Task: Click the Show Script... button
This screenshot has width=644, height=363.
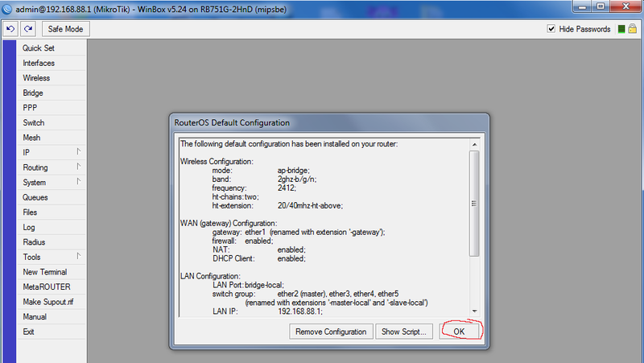Action: (404, 332)
